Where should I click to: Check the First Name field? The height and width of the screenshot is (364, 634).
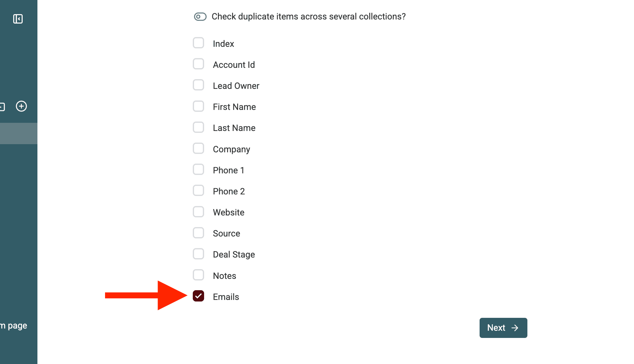tap(198, 106)
